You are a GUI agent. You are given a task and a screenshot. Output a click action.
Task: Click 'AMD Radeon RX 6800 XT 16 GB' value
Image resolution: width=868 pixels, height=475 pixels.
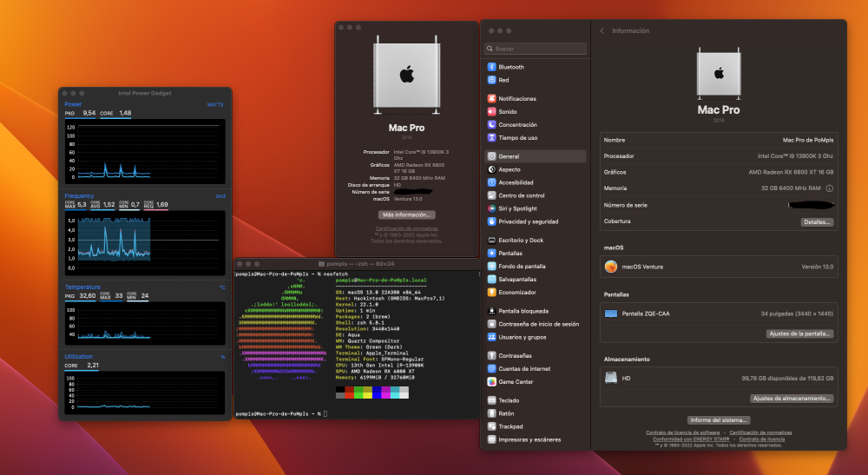pos(791,172)
